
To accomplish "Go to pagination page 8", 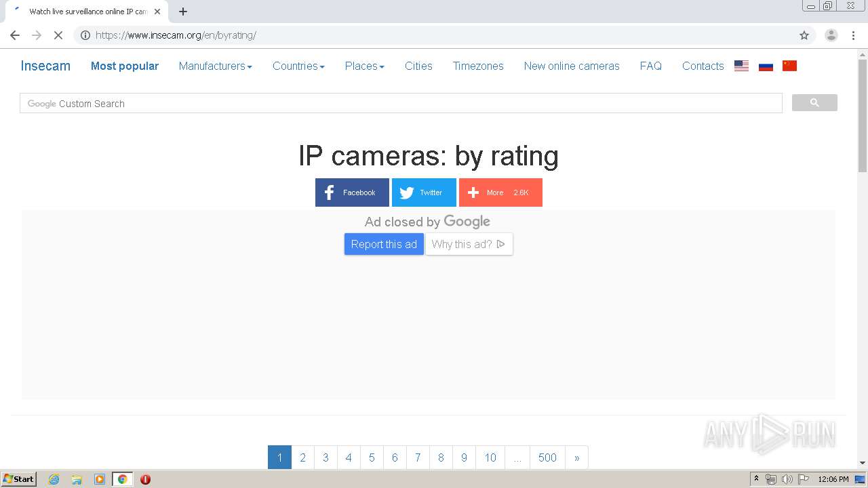I will pyautogui.click(x=441, y=457).
